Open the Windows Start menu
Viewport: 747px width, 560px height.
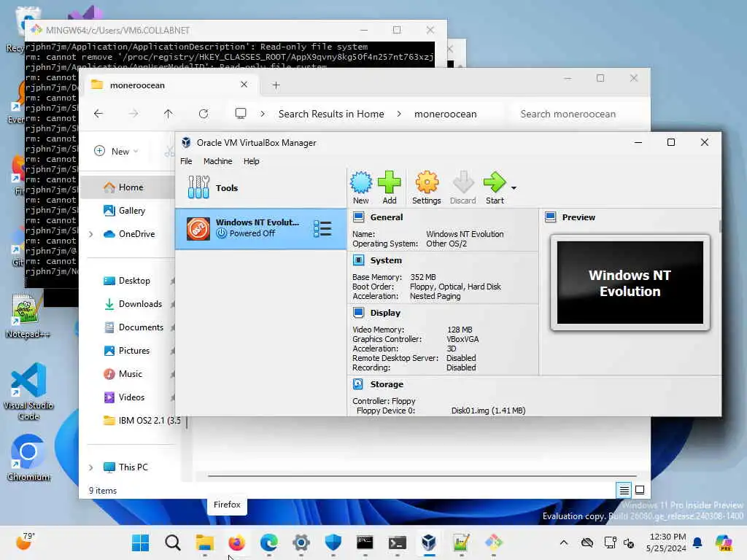pyautogui.click(x=140, y=542)
